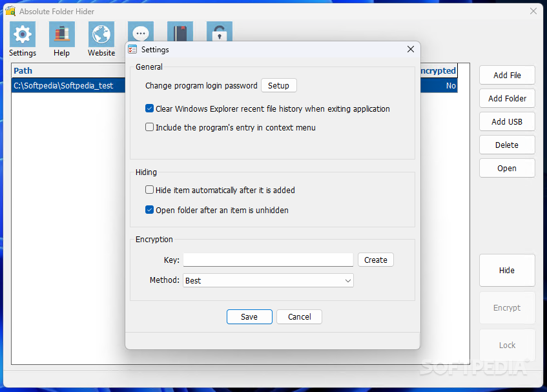Uncheck open folder after item is unhidden
Viewport: 547px width, 392px height.
pos(149,210)
